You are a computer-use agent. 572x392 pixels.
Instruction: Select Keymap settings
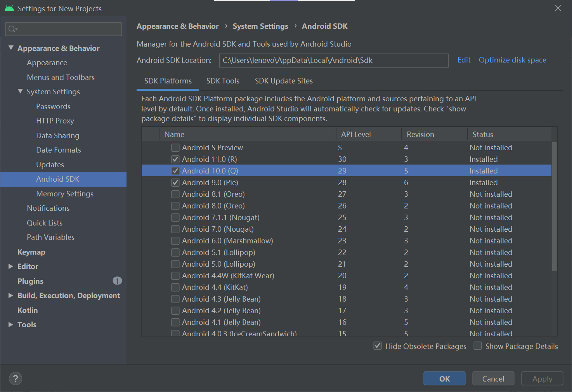[x=31, y=252]
